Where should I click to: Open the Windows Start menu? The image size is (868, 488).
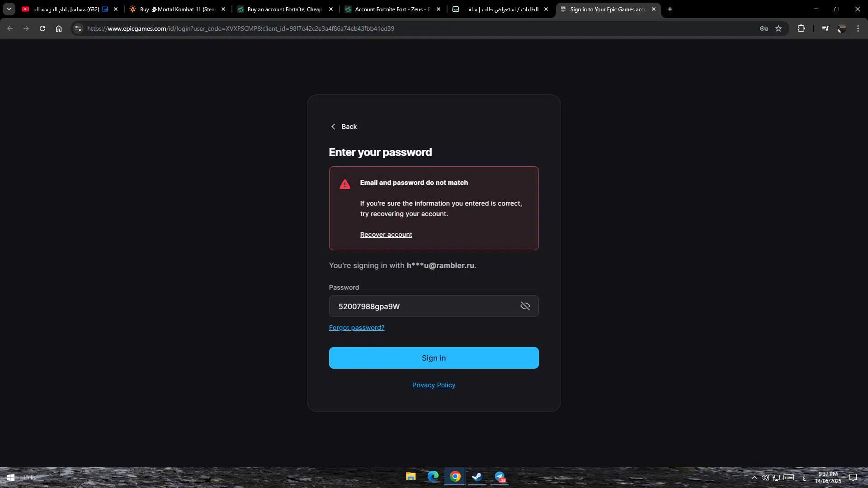[11, 478]
